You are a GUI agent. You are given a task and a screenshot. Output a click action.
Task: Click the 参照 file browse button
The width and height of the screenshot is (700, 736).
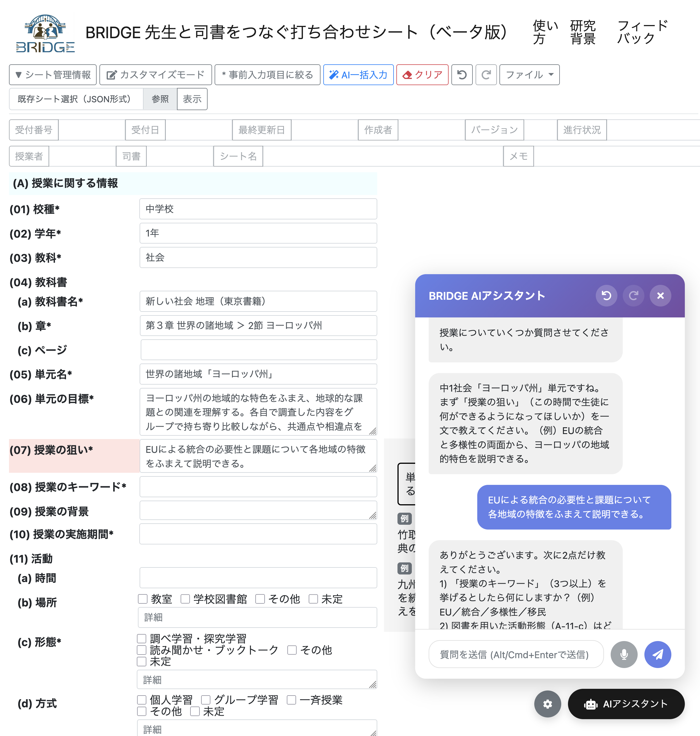pos(160,99)
